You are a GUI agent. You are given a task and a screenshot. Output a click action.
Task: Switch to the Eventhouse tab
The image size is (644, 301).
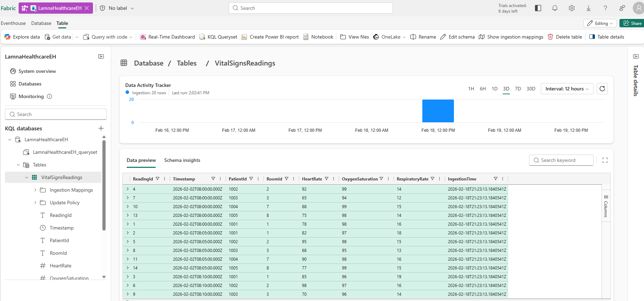tap(13, 23)
